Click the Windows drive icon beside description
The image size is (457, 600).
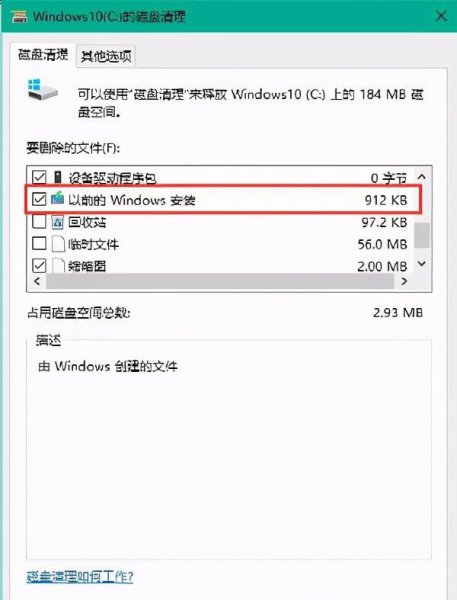point(42,90)
